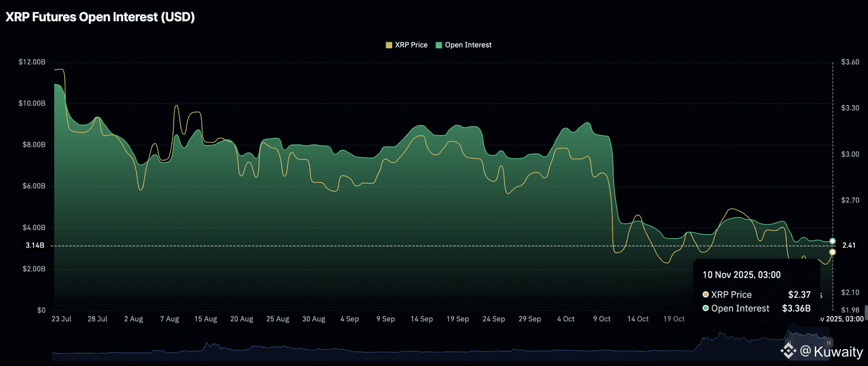Viewport: 868px width, 366px height.
Task: Toggle the Open Interest legend label
Action: tap(468, 45)
